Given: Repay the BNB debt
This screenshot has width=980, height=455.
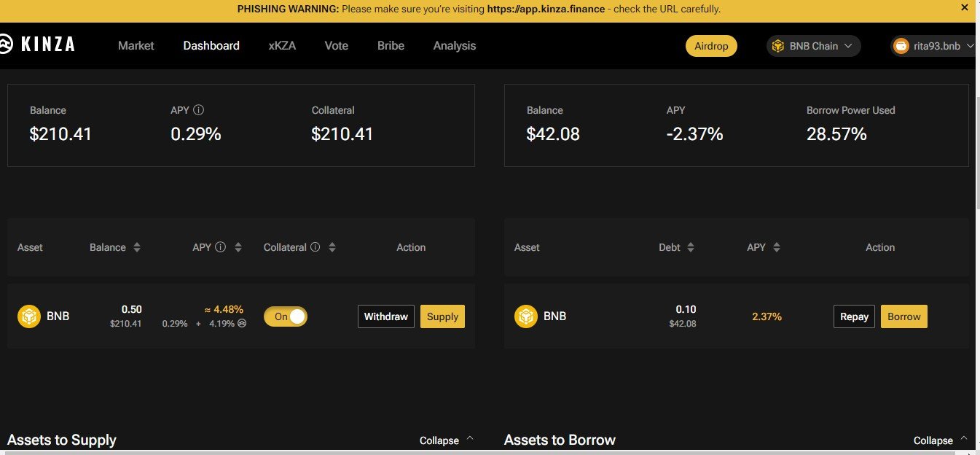Looking at the screenshot, I should pyautogui.click(x=854, y=316).
